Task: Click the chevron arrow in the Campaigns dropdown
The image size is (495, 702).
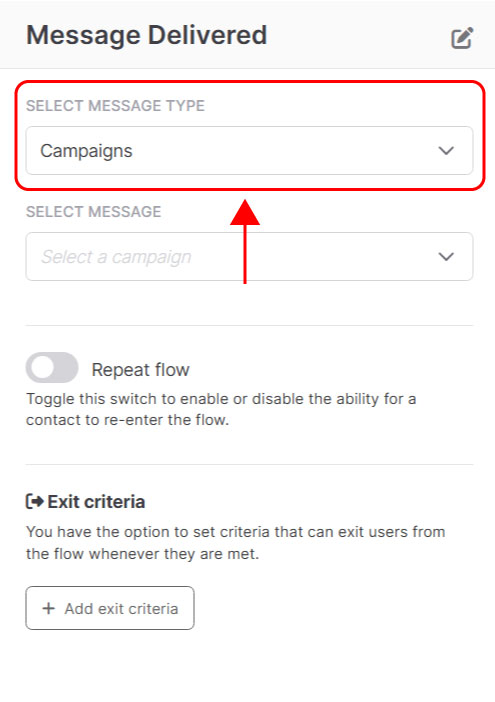Action: coord(446,150)
